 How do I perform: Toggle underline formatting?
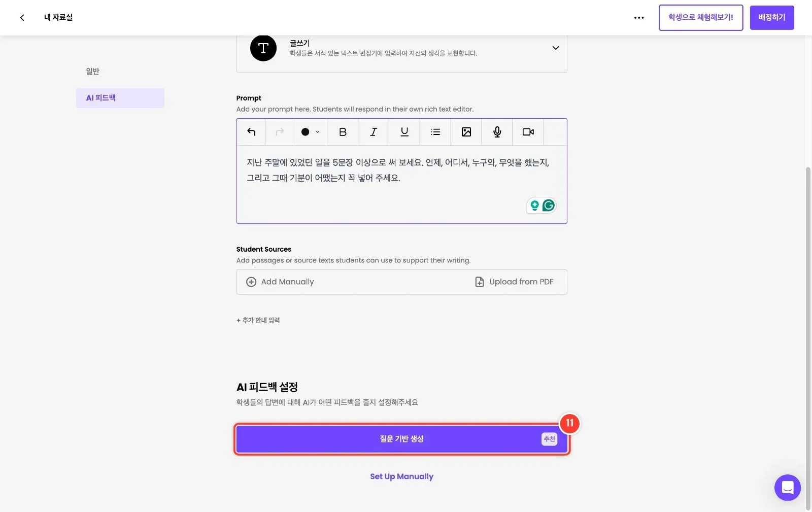coord(404,132)
